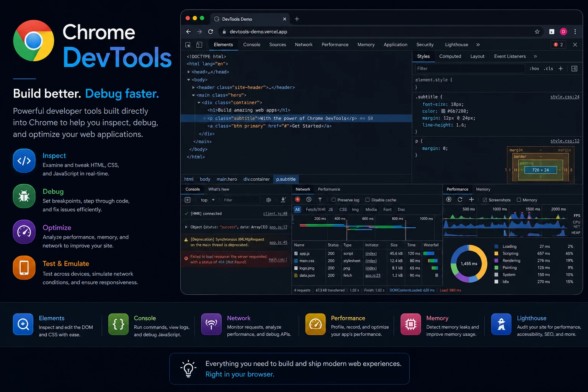The image size is (588, 392).
Task: Open style.css:24 source link
Action: click(565, 97)
